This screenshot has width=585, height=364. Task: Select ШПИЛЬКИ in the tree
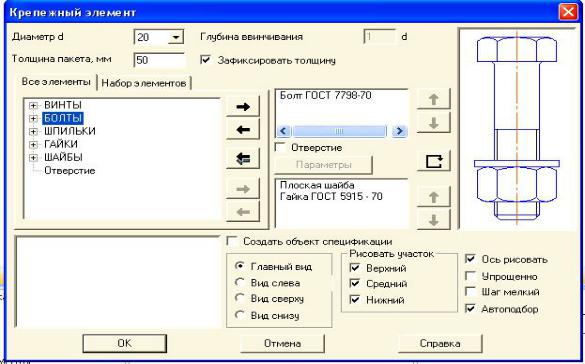[x=70, y=131]
